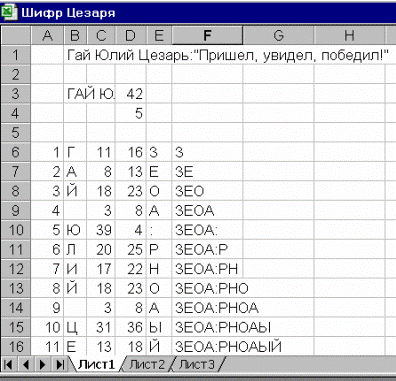Click cell with value 11 in row 6
The height and width of the screenshot is (381, 396).
pyautogui.click(x=101, y=152)
